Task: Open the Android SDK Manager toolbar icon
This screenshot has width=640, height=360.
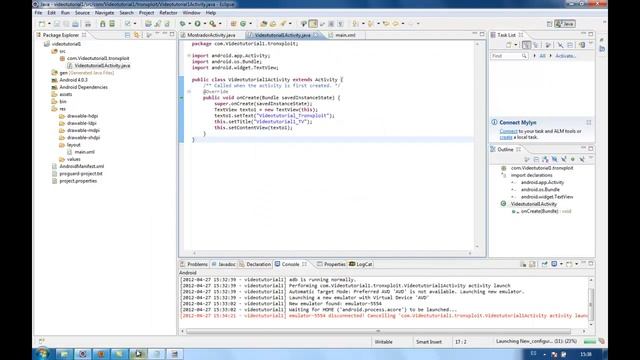Action: (x=103, y=24)
